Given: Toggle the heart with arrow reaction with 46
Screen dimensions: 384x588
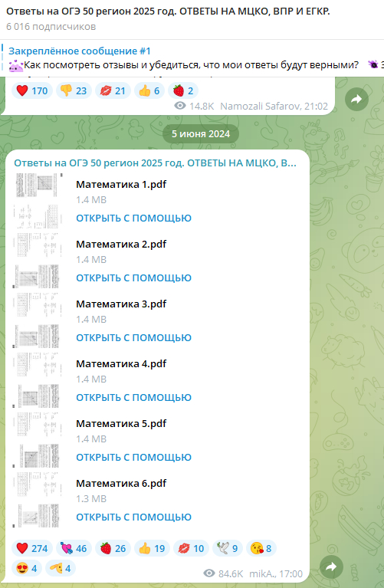Looking at the screenshot, I should pos(74,548).
